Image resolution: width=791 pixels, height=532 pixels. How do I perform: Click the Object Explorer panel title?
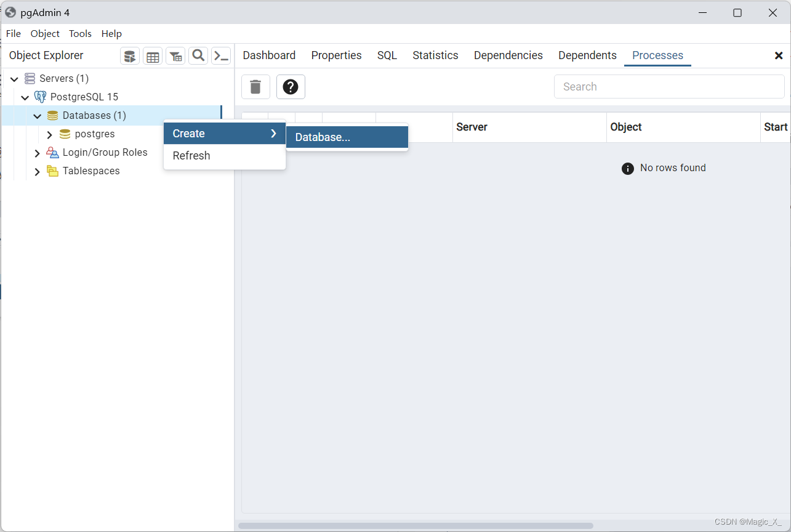[x=46, y=55]
